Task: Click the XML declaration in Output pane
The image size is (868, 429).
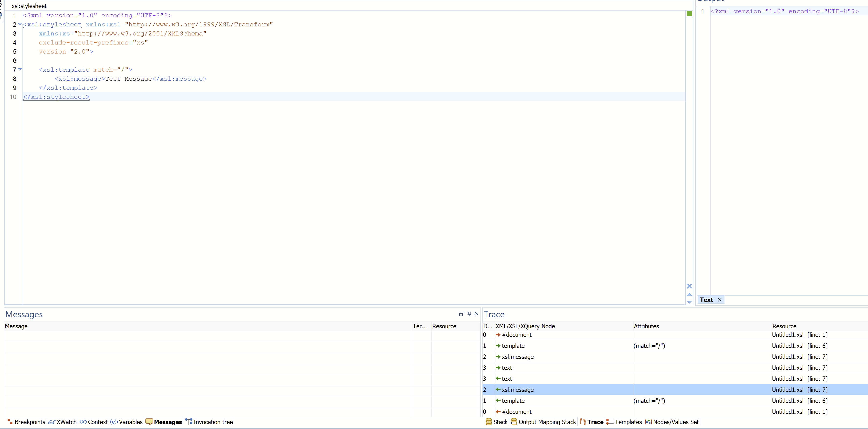Action: pyautogui.click(x=784, y=11)
